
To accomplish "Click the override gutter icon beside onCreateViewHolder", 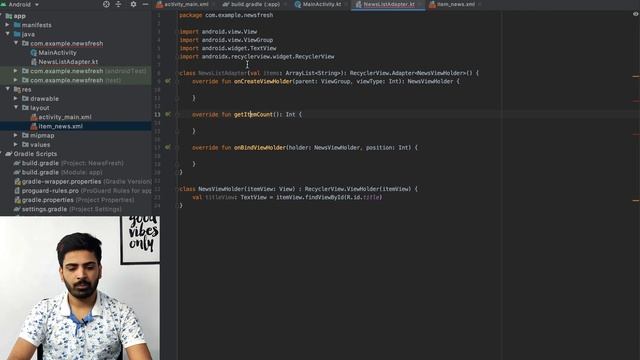I will click(x=168, y=81).
